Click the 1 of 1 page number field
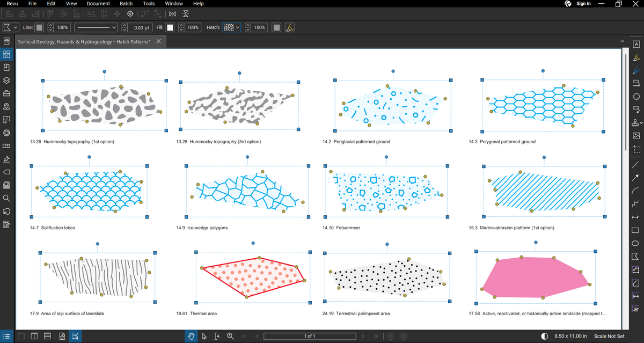 pos(310,336)
